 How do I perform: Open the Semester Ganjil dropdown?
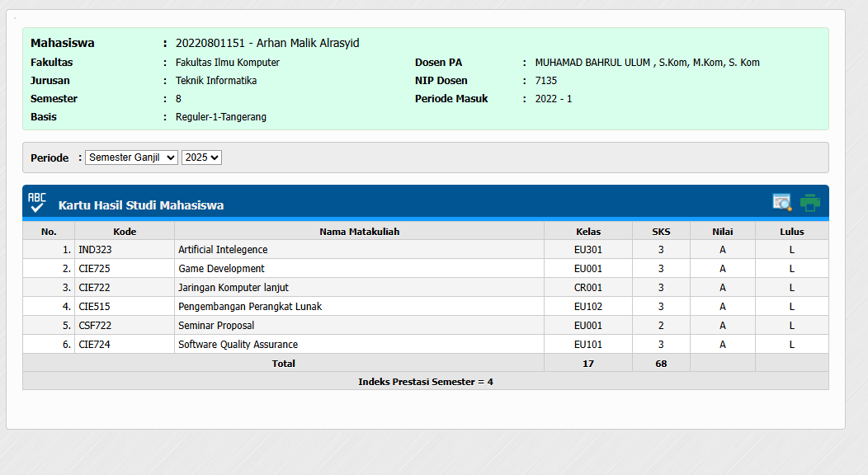131,158
